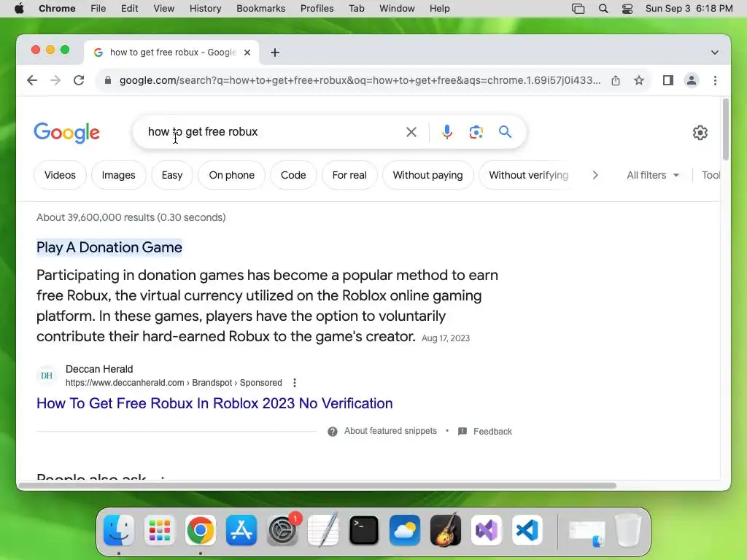Open the Tab menu
This screenshot has width=747, height=560.
(356, 9)
